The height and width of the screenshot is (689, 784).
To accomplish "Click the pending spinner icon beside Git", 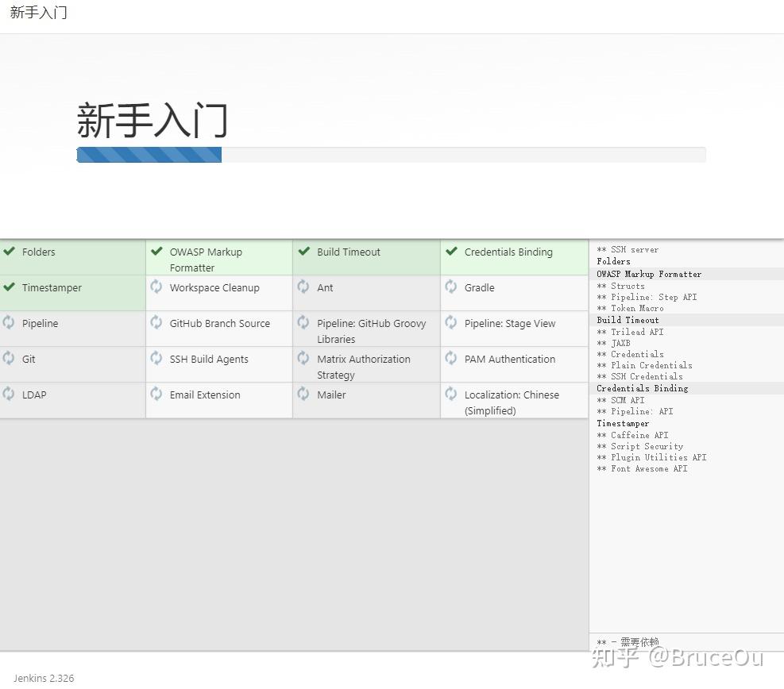I will pos(9,358).
